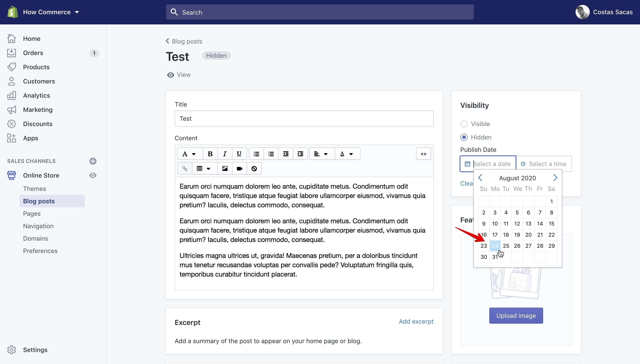Open Themes under Online Store
Screen dimensions: 640x364
(x=34, y=188)
